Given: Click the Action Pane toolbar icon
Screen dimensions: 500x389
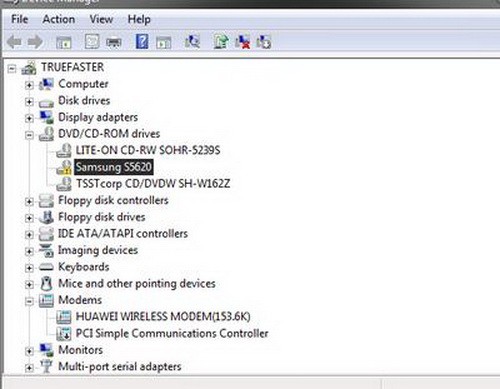Looking at the screenshot, I should [x=164, y=42].
